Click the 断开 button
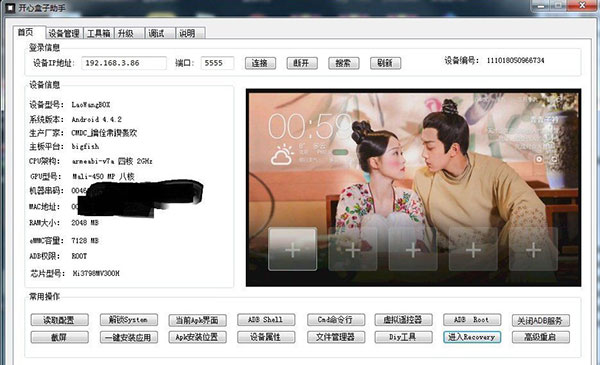600x365 pixels. 302,63
